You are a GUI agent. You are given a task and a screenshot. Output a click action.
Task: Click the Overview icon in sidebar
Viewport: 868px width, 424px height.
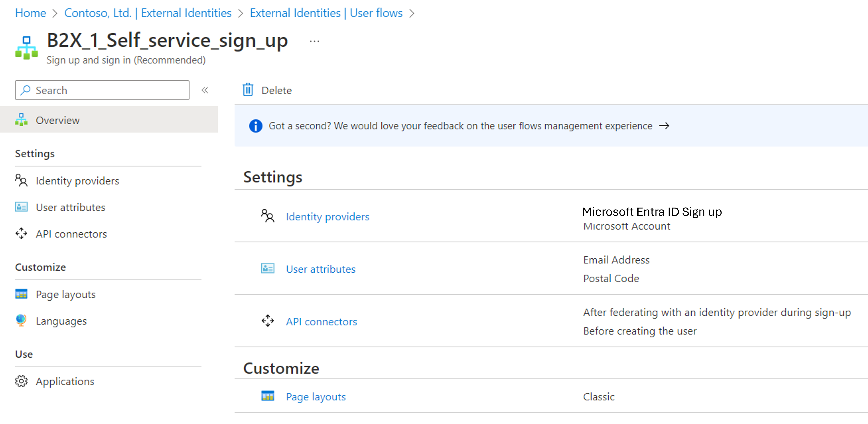21,120
